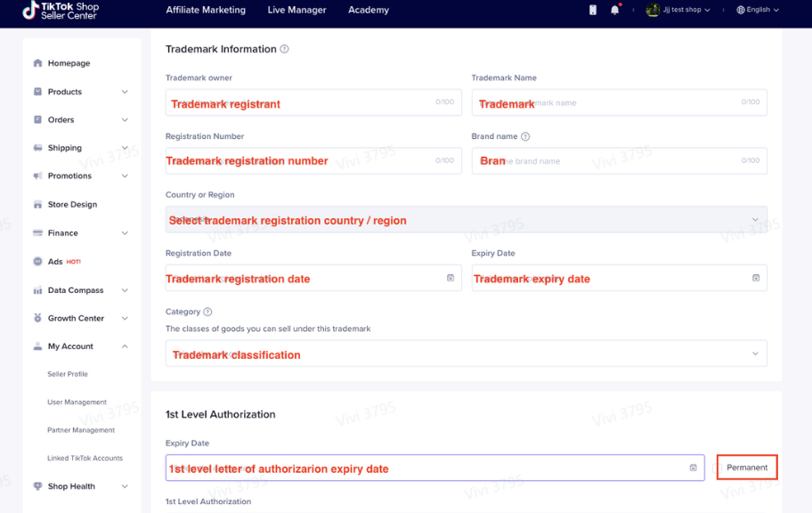Open the 1st Level Authorization calendar icon
The image size is (812, 513).
693,468
